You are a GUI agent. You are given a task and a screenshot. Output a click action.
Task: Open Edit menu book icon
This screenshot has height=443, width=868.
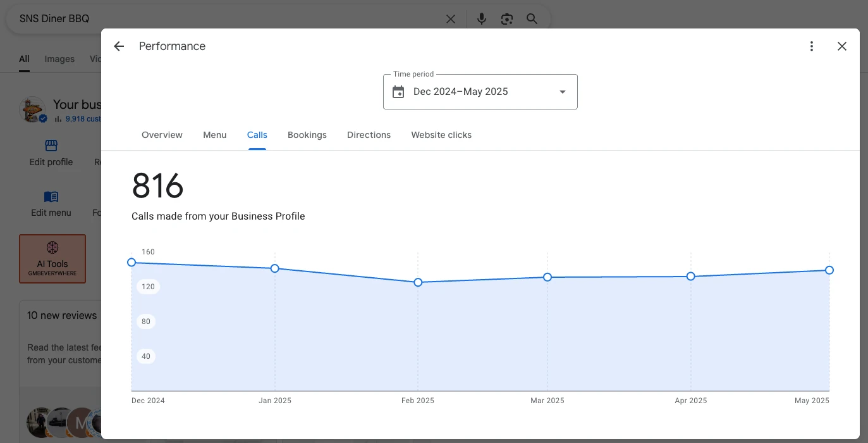[x=51, y=197]
